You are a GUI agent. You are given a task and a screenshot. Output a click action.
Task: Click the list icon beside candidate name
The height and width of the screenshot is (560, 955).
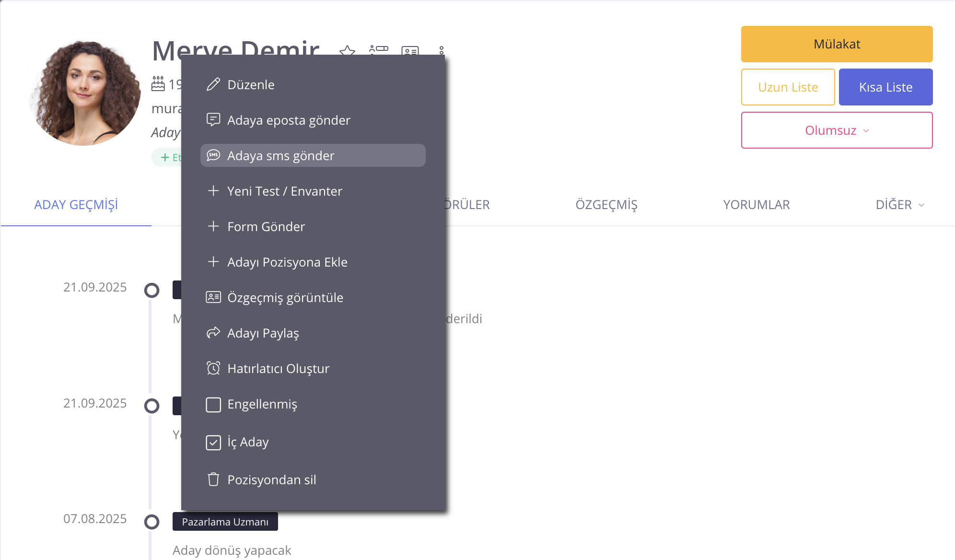pyautogui.click(x=379, y=49)
